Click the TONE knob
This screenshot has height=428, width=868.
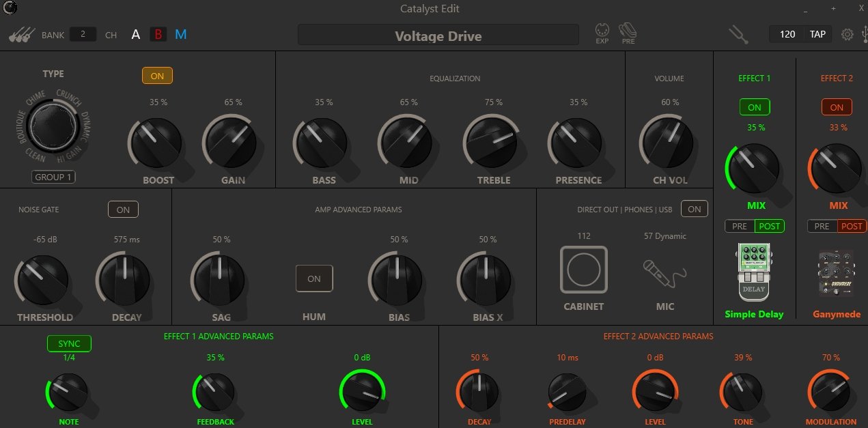coord(742,392)
